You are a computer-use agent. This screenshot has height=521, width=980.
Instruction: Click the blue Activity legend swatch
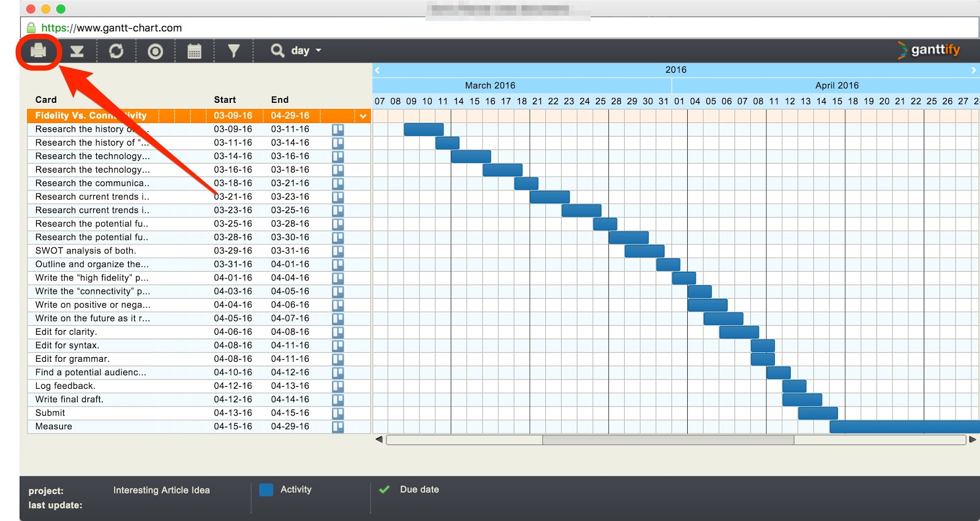[x=266, y=490]
